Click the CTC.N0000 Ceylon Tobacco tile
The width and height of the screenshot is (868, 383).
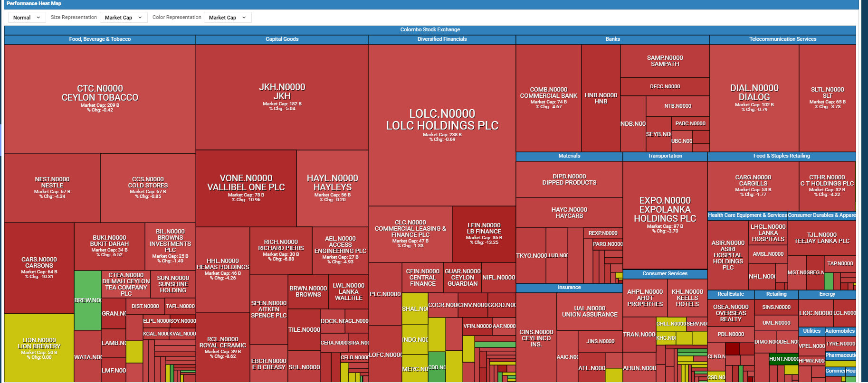[x=100, y=99]
